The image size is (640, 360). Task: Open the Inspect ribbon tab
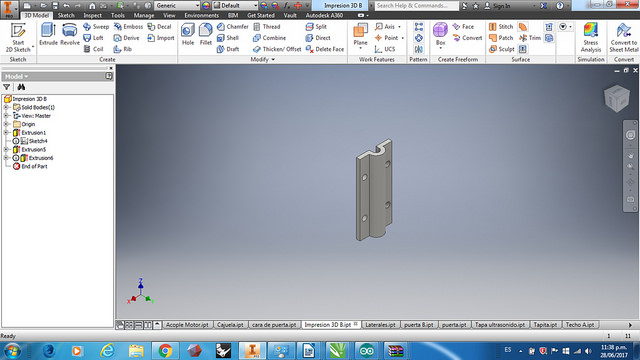[x=92, y=16]
